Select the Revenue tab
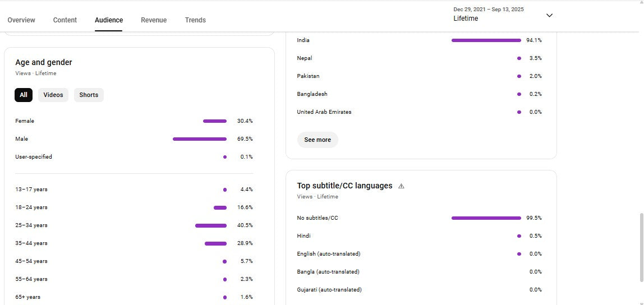Image resolution: width=644 pixels, height=305 pixels. point(154,20)
